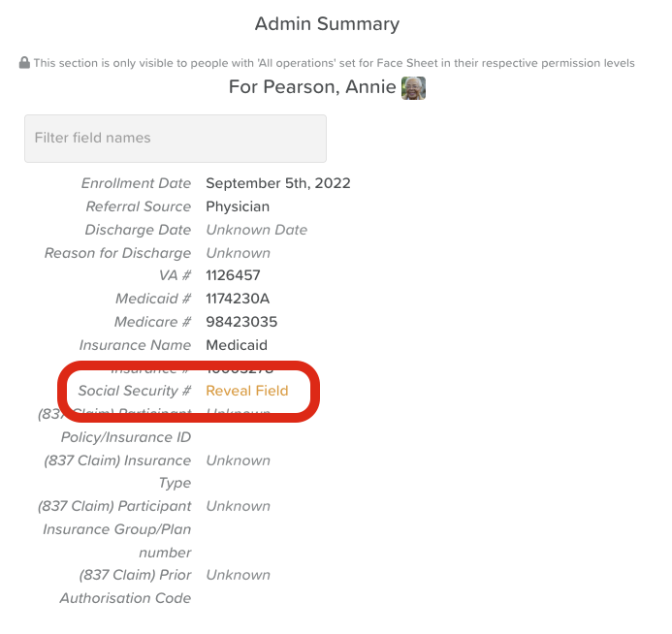672x634 pixels.
Task: Click the Insurance Group/Plan number Unknown value
Action: 238,506
